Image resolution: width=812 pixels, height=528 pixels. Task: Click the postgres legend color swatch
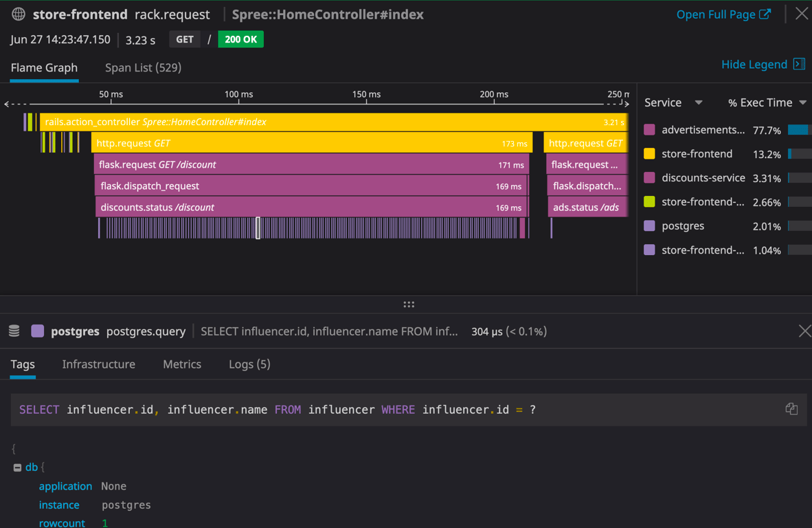pos(649,226)
